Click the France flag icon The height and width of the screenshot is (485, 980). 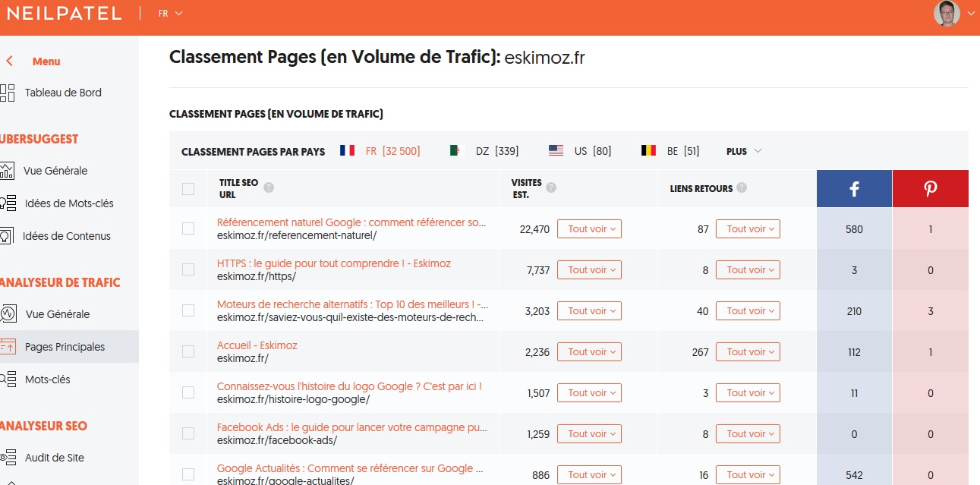(x=348, y=151)
